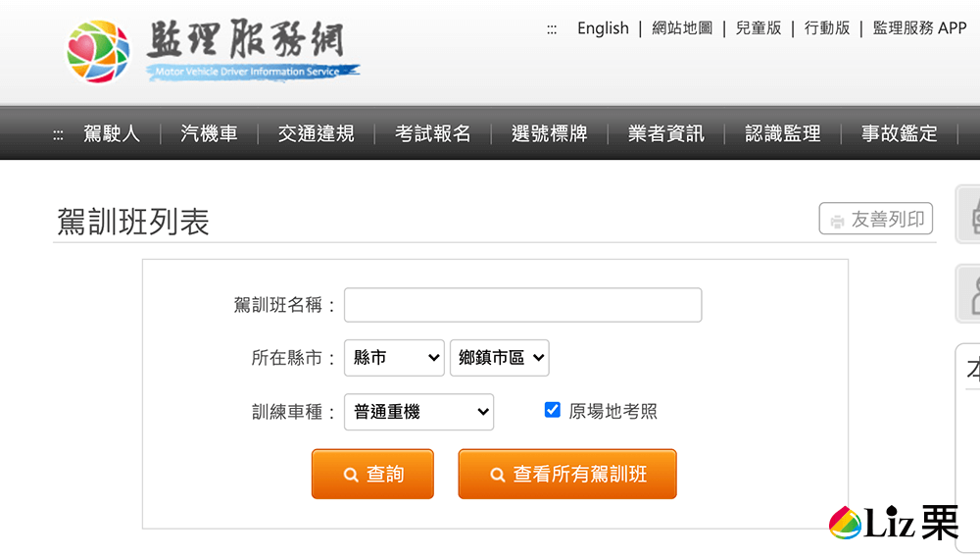
Task: Expand the 訓練車種 普通重機 dropdown
Action: (x=418, y=412)
